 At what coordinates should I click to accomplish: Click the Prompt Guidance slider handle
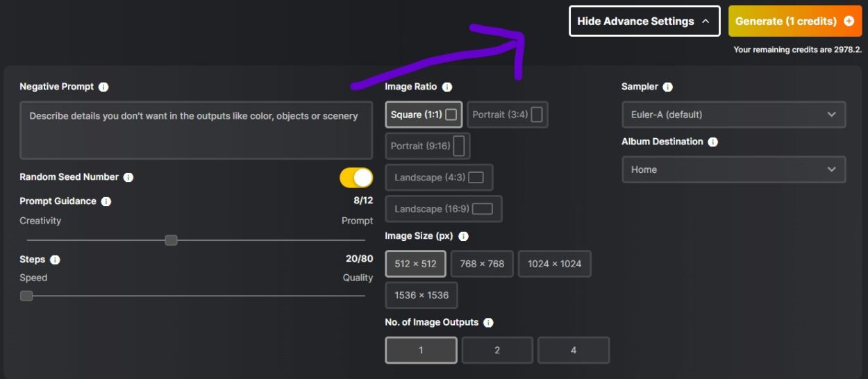171,240
